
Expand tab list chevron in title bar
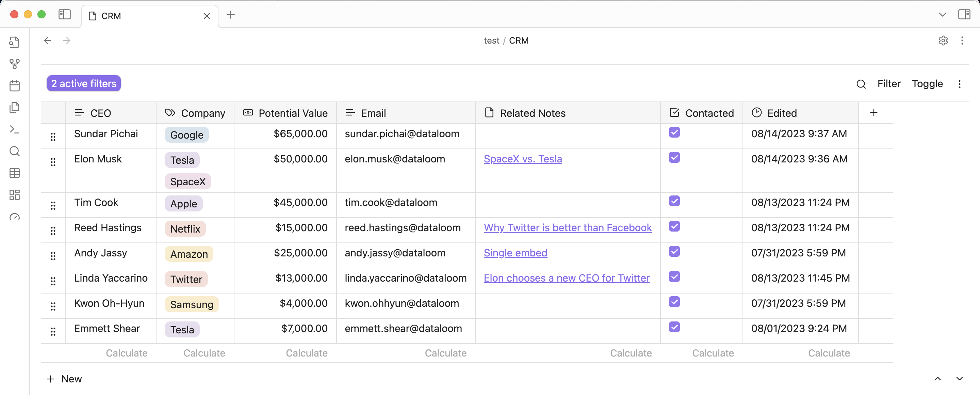(x=942, y=15)
